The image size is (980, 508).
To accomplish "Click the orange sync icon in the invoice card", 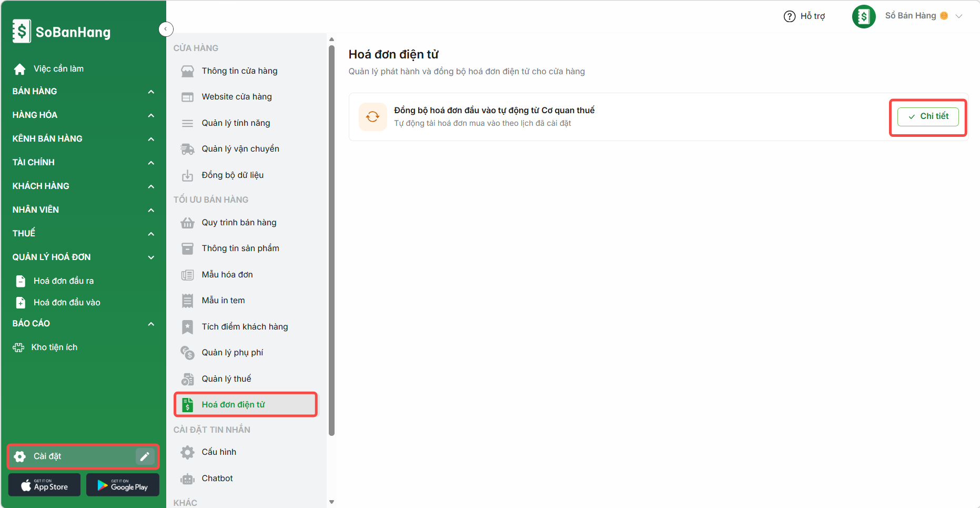I will tap(372, 117).
